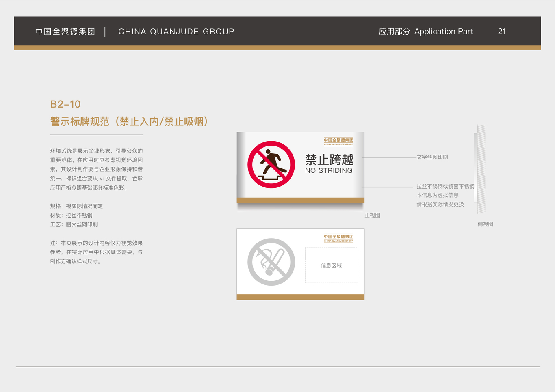Click the 材质：拉丝不锈钢 line
555x392 pixels.
[71, 215]
